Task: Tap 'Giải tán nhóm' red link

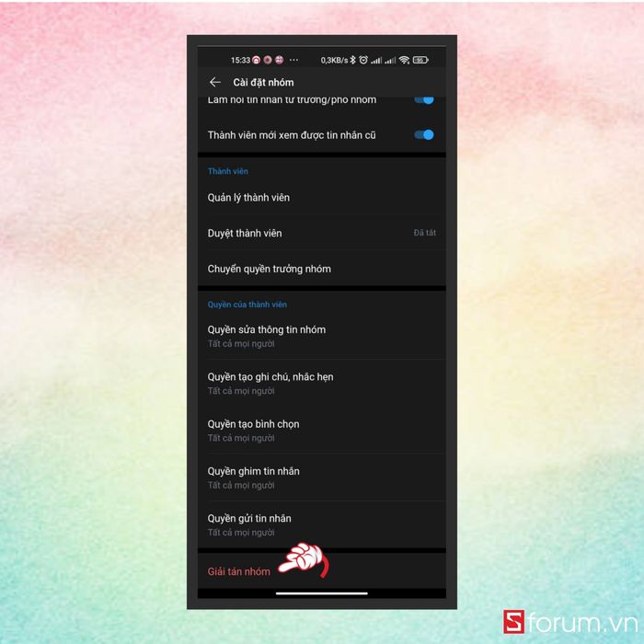Action: coord(239,571)
